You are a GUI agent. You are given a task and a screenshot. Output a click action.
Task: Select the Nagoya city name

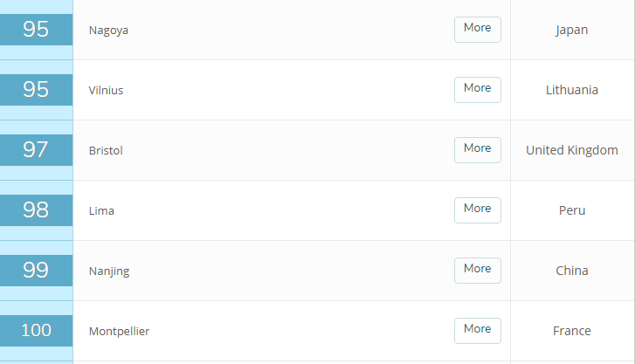coord(109,31)
